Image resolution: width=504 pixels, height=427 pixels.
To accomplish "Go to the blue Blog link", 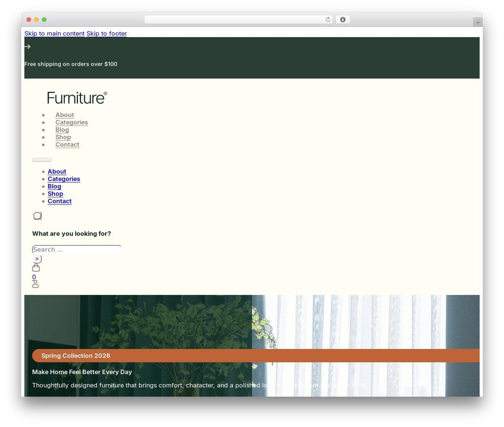I will [x=54, y=186].
